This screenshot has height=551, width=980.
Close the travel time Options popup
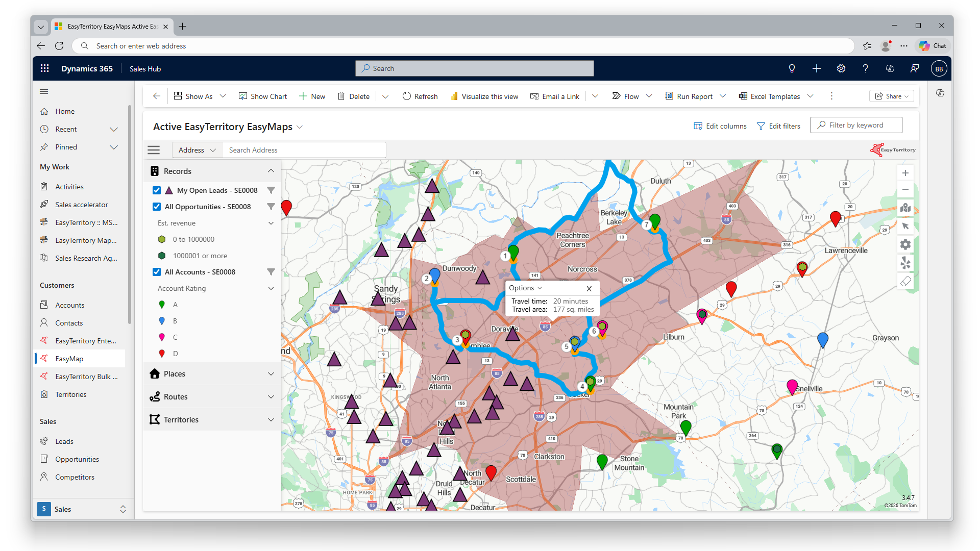tap(589, 288)
